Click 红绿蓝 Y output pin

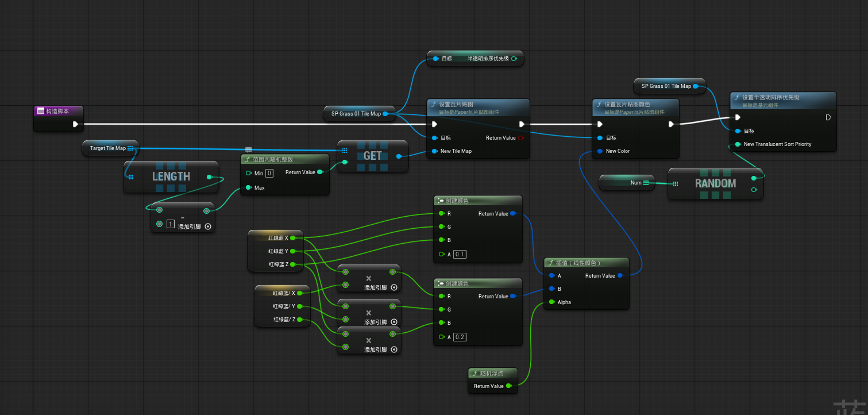pyautogui.click(x=293, y=251)
